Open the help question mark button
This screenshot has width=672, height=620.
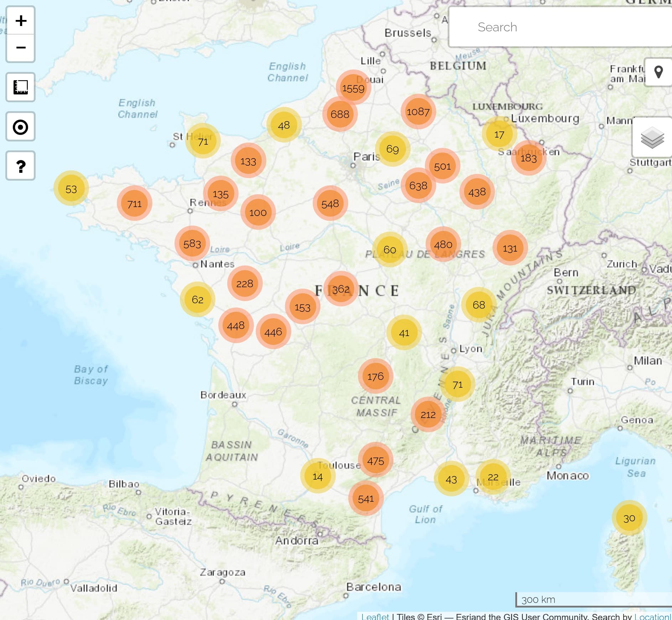[x=21, y=166]
